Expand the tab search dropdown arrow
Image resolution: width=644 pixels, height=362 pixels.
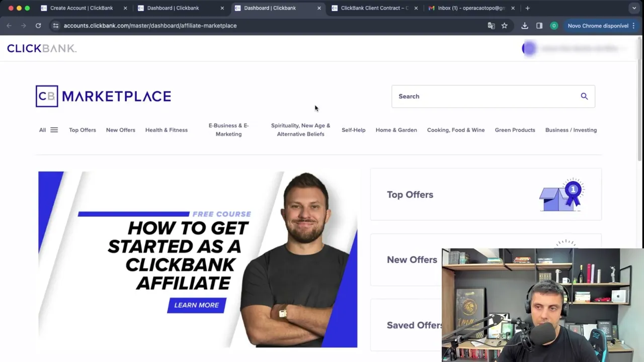click(634, 8)
